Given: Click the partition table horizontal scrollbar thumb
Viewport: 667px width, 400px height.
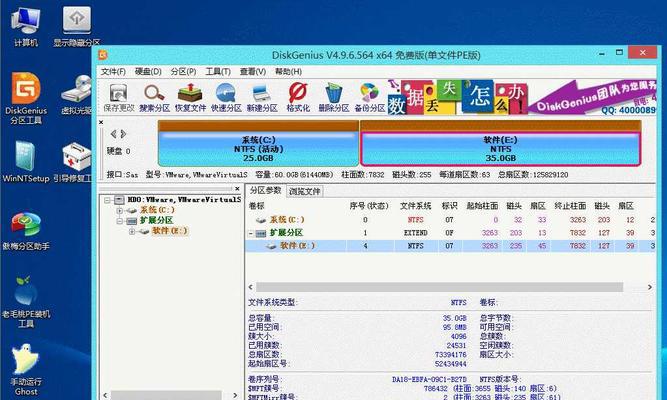Looking at the screenshot, I should tap(439, 287).
